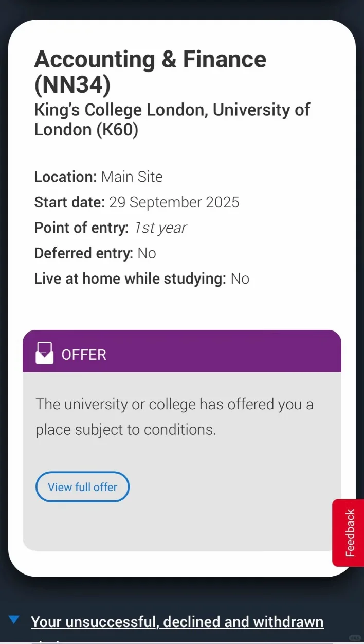
Task: Click the Deferred entry: No line
Action: click(95, 253)
